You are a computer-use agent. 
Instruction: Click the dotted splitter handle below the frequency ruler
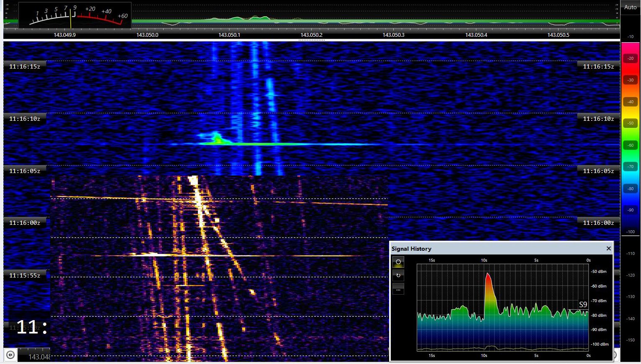tap(311, 40)
